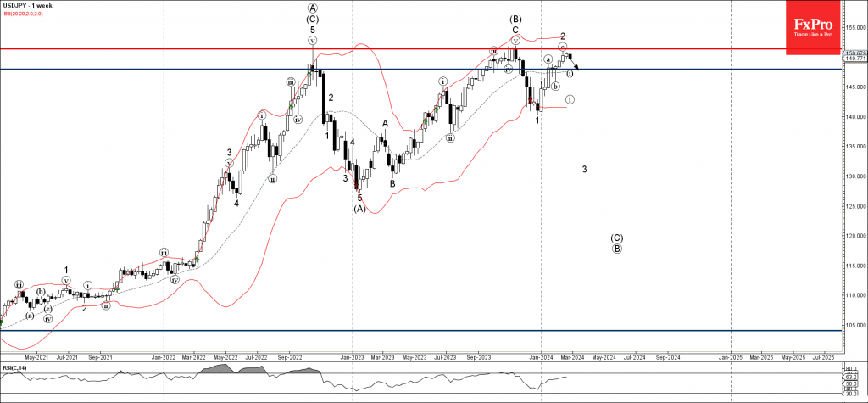868x403 pixels.
Task: Click the RSI 30.0 level label
Action: (x=852, y=394)
